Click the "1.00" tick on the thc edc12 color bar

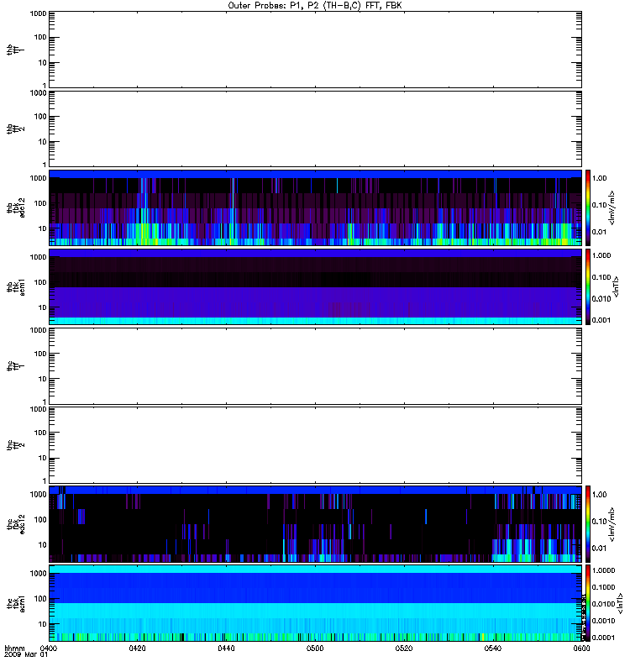[x=600, y=495]
